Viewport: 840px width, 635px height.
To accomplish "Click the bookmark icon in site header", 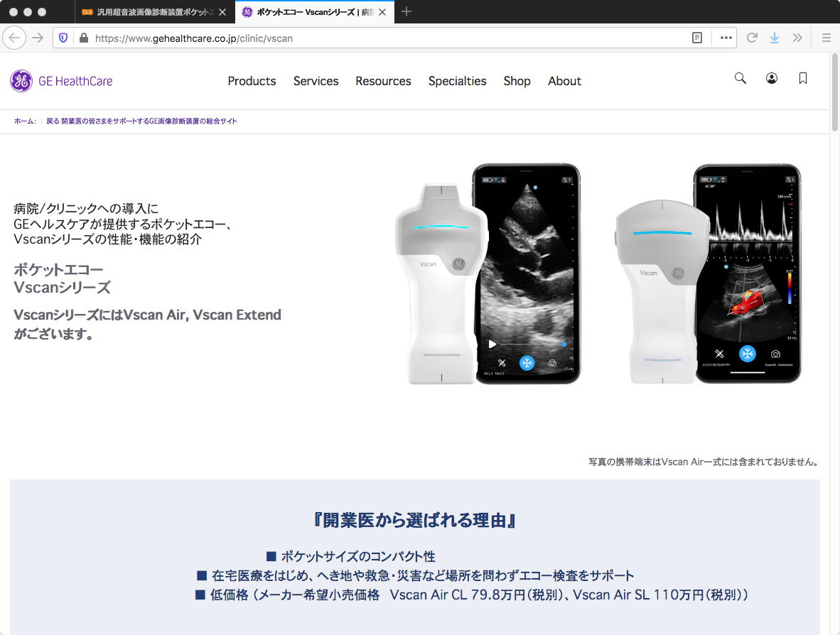I will [x=802, y=78].
